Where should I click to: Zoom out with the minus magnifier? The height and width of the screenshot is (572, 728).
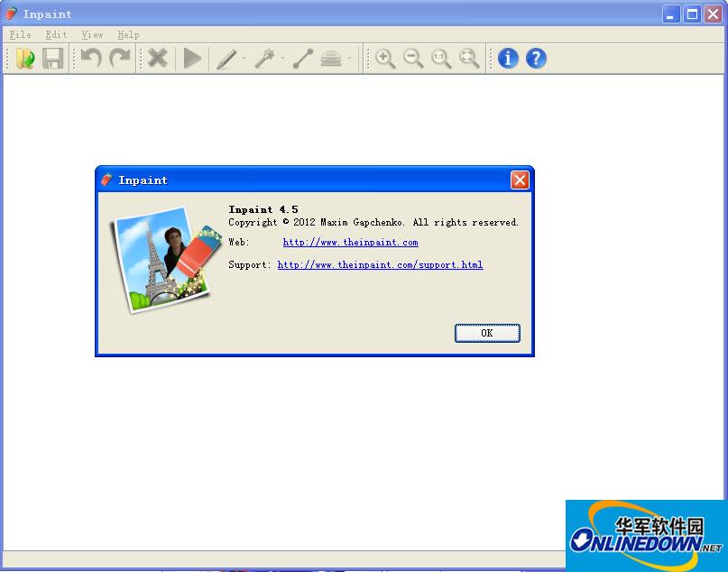413,59
